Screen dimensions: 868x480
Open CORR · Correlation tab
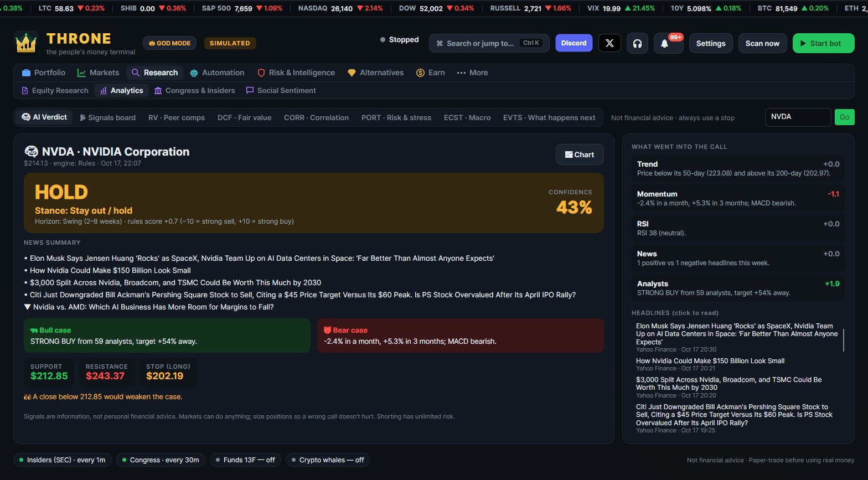pyautogui.click(x=317, y=117)
